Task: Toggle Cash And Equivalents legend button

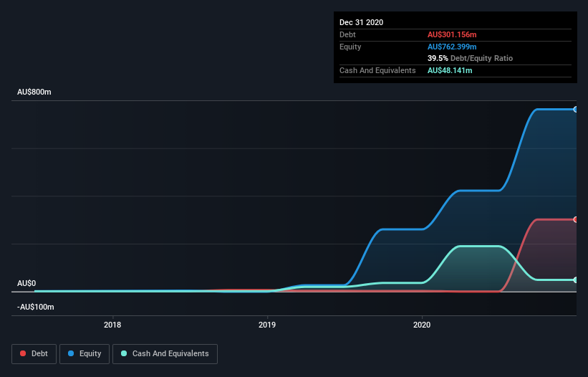Action: click(165, 354)
